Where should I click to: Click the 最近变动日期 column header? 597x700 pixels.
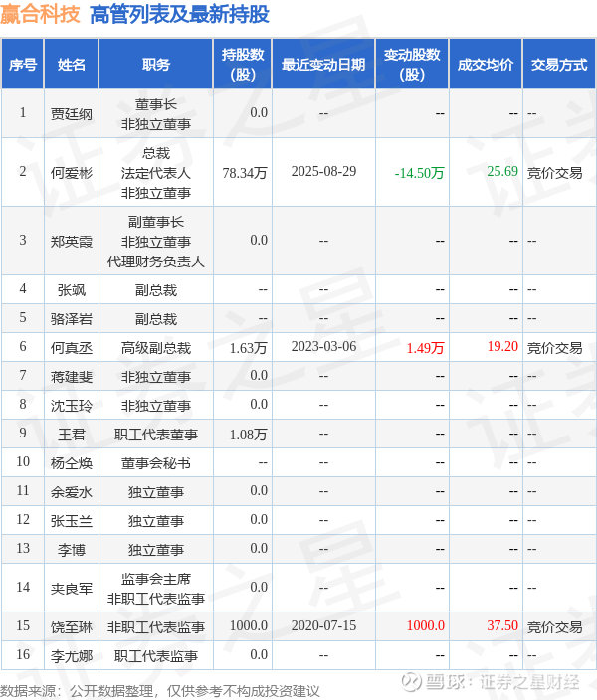pos(323,65)
